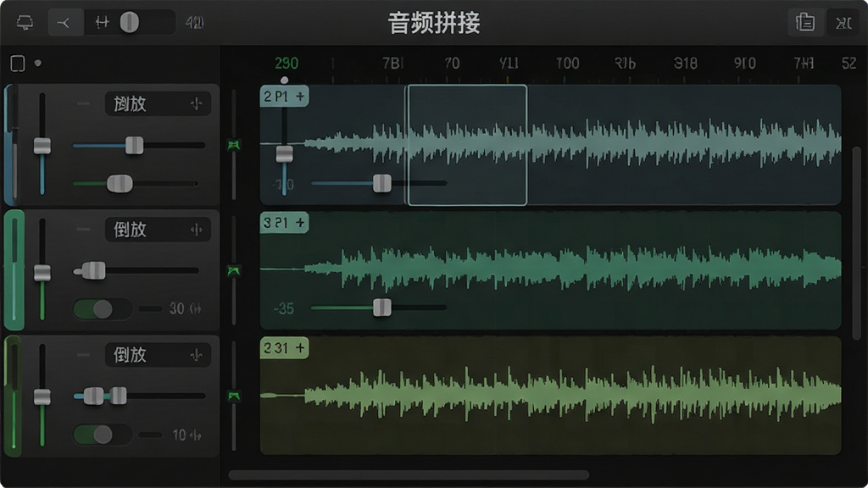Click the vertical fader inside the 2 P1 clip

point(285,154)
